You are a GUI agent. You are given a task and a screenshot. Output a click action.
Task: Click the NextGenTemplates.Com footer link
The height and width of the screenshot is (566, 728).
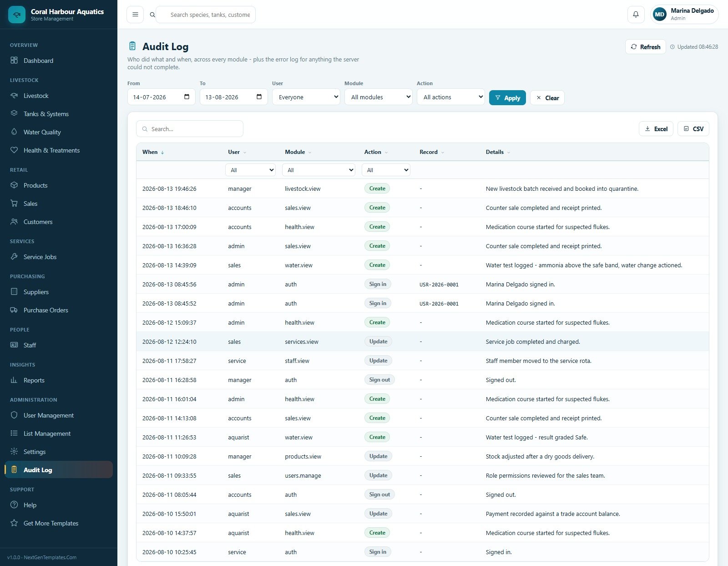[50, 557]
